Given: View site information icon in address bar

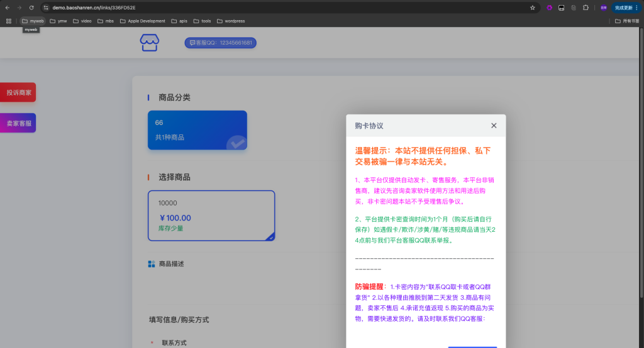Looking at the screenshot, I should [46, 8].
